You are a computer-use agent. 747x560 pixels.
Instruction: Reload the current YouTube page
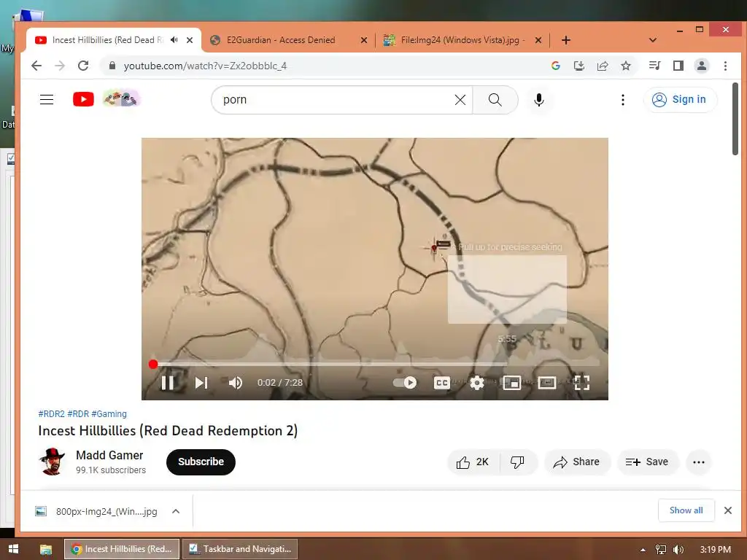tap(83, 66)
